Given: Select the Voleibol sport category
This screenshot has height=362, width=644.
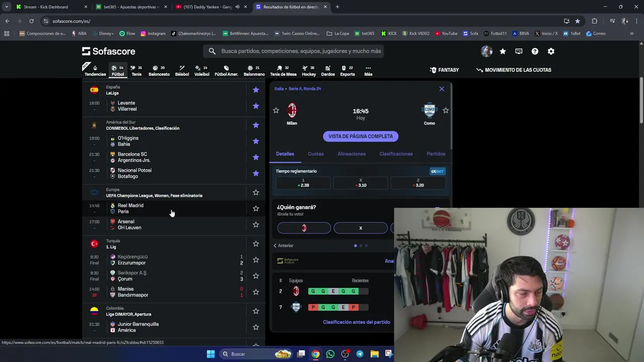Looking at the screenshot, I should [x=202, y=70].
